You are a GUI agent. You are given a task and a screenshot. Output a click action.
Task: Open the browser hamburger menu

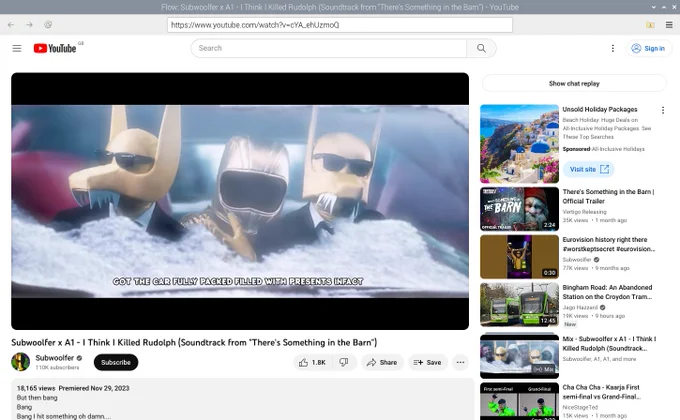pos(669,25)
